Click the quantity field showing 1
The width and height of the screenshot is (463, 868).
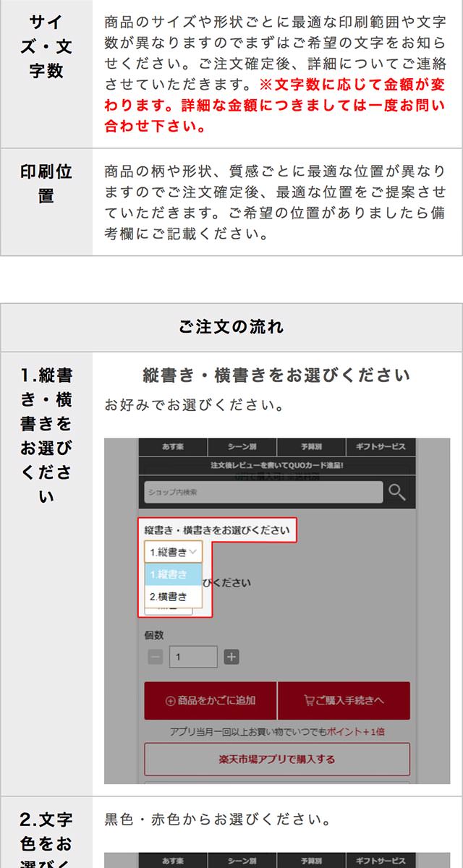[193, 657]
